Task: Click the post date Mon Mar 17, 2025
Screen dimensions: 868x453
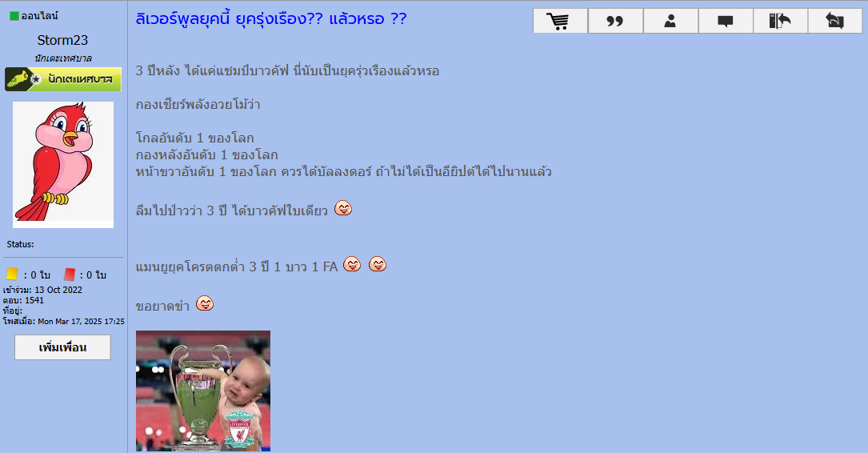Action: click(x=81, y=321)
